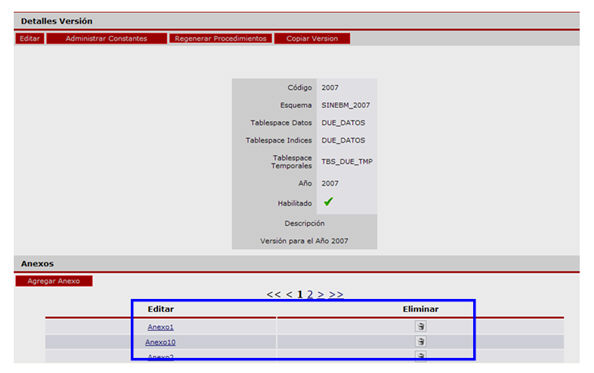Image resolution: width=594 pixels, height=373 pixels.
Task: Click the Editar column header
Action: [x=161, y=309]
